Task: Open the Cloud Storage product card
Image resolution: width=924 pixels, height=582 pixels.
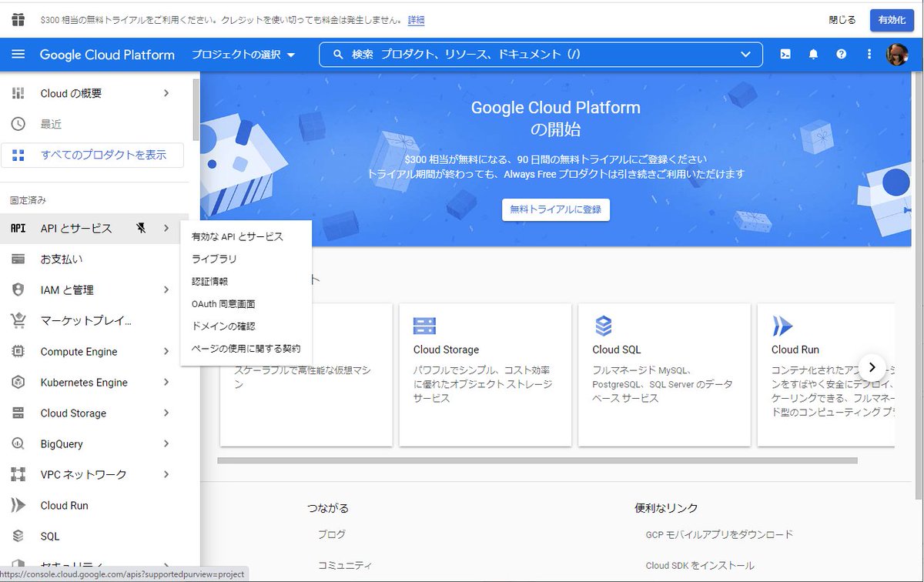Action: click(x=485, y=375)
